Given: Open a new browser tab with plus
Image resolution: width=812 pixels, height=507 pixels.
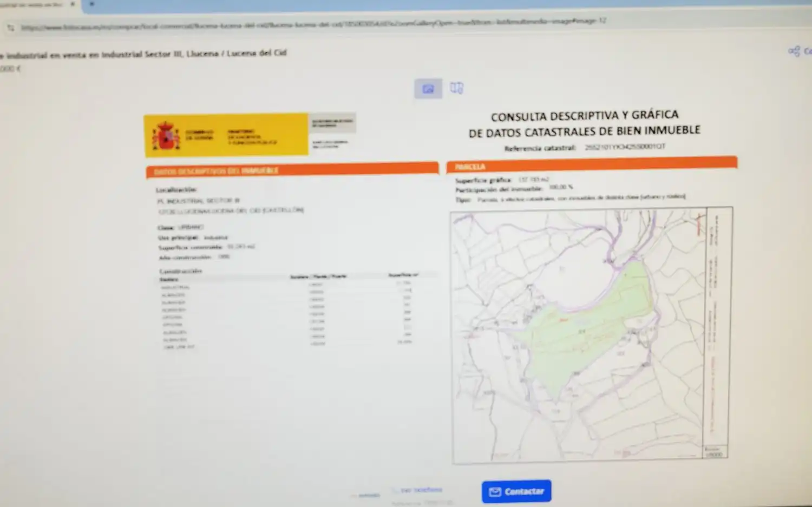Looking at the screenshot, I should (91, 4).
